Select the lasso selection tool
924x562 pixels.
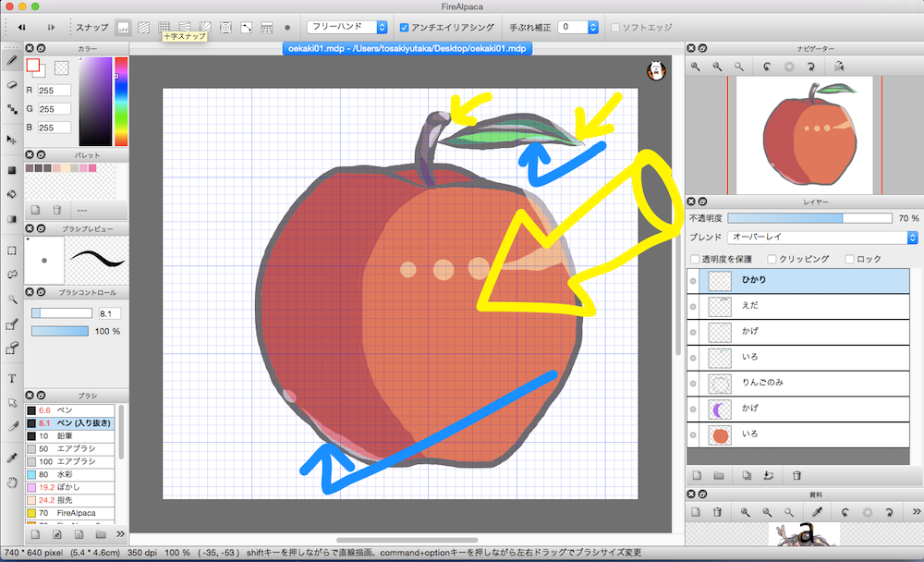click(12, 275)
